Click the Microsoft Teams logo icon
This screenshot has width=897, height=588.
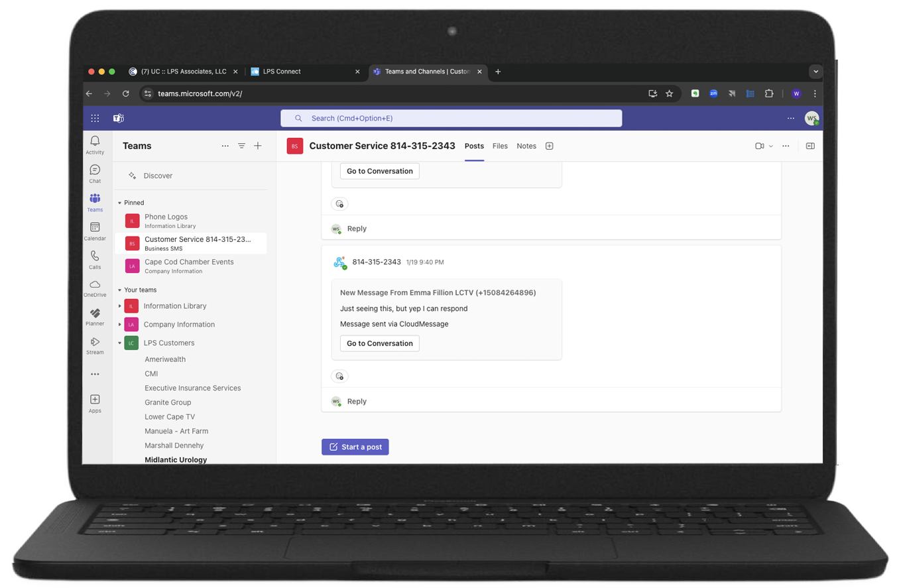coord(119,118)
